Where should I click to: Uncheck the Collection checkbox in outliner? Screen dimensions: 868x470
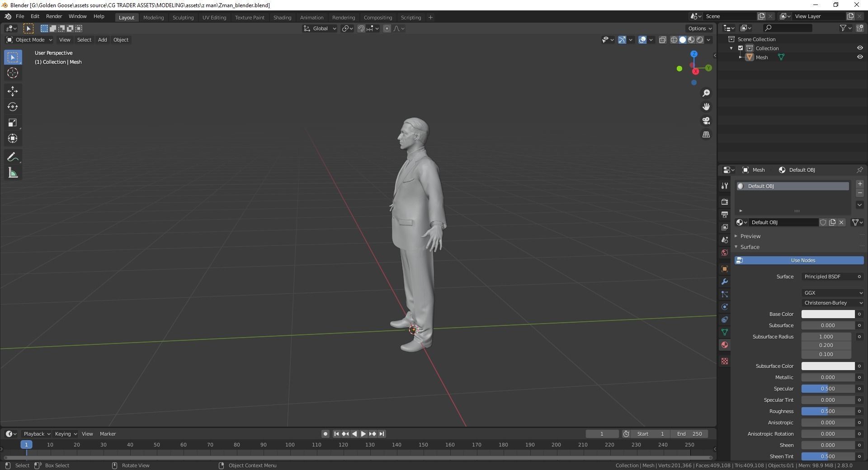click(x=741, y=48)
